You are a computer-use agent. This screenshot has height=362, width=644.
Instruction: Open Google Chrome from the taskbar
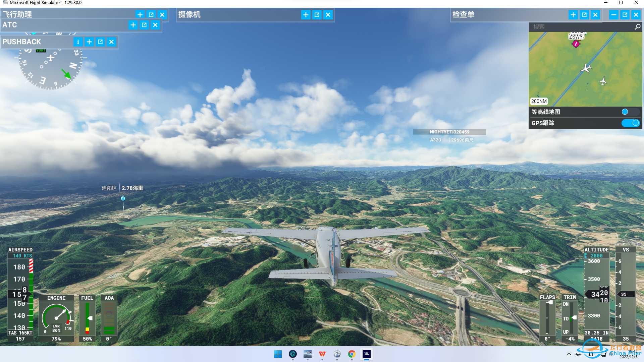[x=352, y=354]
